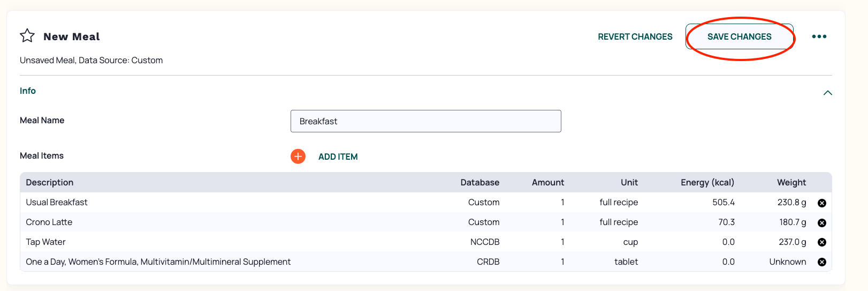Remove One a Day supplement with X icon

(x=822, y=262)
